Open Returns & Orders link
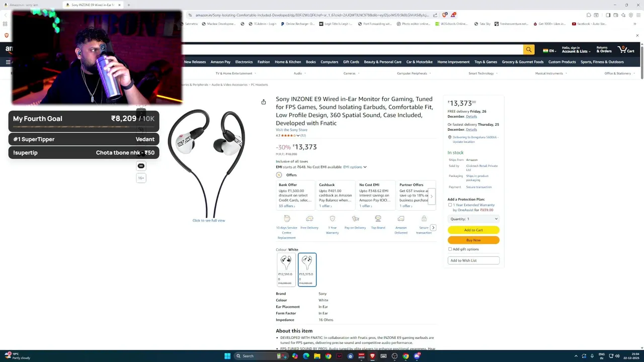 [604, 49]
